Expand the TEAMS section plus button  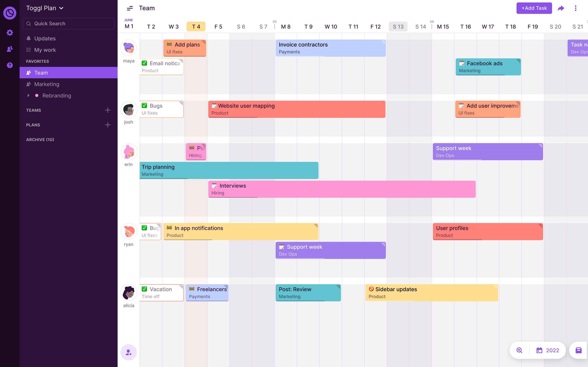tap(108, 110)
